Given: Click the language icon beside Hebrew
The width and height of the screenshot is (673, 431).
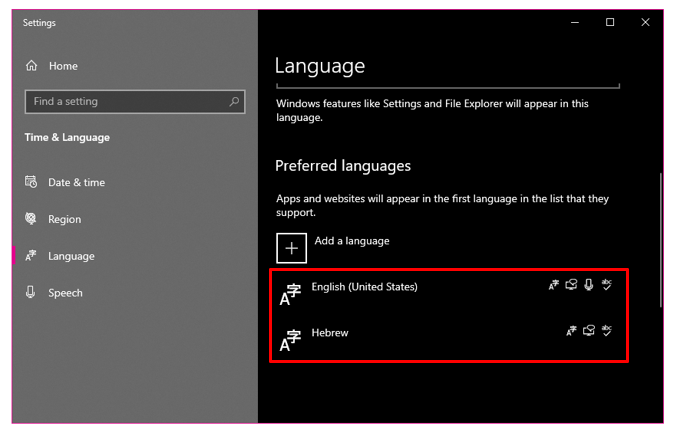Looking at the screenshot, I should 290,339.
